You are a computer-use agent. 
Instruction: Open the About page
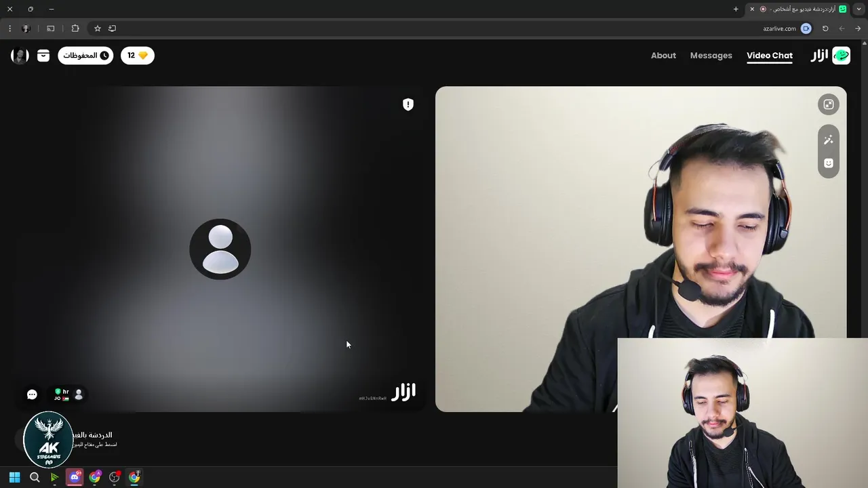pos(663,56)
